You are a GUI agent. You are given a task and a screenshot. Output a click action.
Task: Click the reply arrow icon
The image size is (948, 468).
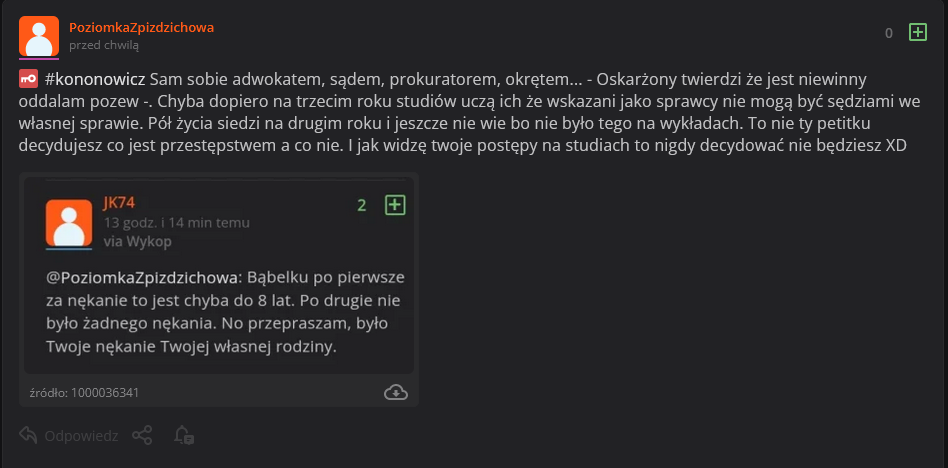(28, 435)
